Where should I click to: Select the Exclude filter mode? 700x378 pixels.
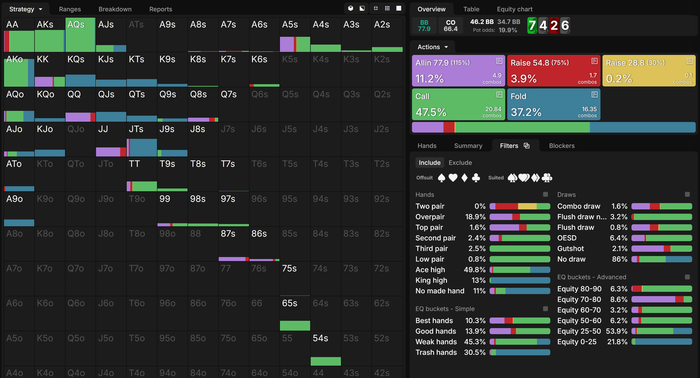click(460, 163)
